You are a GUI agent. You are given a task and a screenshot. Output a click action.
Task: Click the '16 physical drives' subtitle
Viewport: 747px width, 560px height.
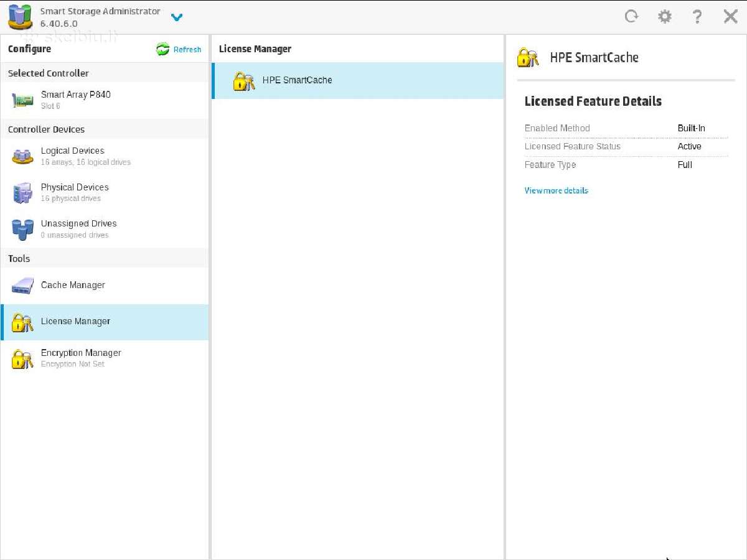click(x=71, y=198)
